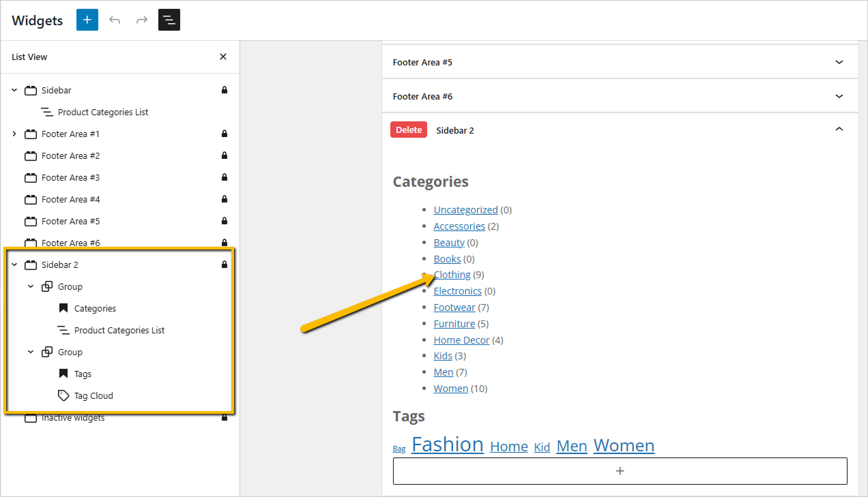
Task: Click the widget area icon for Footer Area #3
Action: [x=31, y=177]
